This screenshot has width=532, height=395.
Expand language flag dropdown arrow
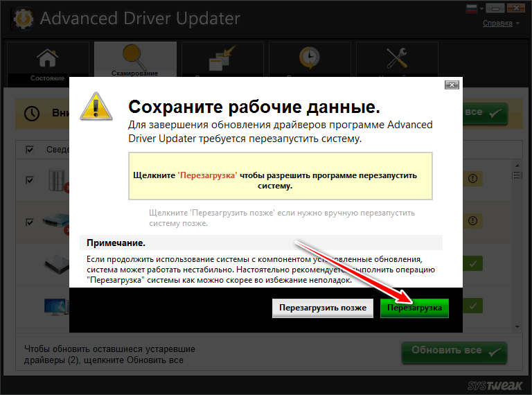[481, 9]
